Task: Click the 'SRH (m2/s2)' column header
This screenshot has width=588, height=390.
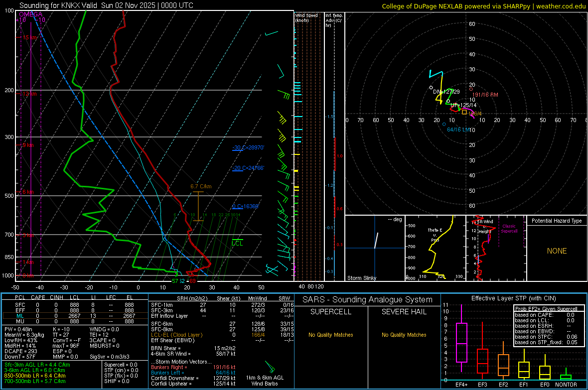Action: 192,298
